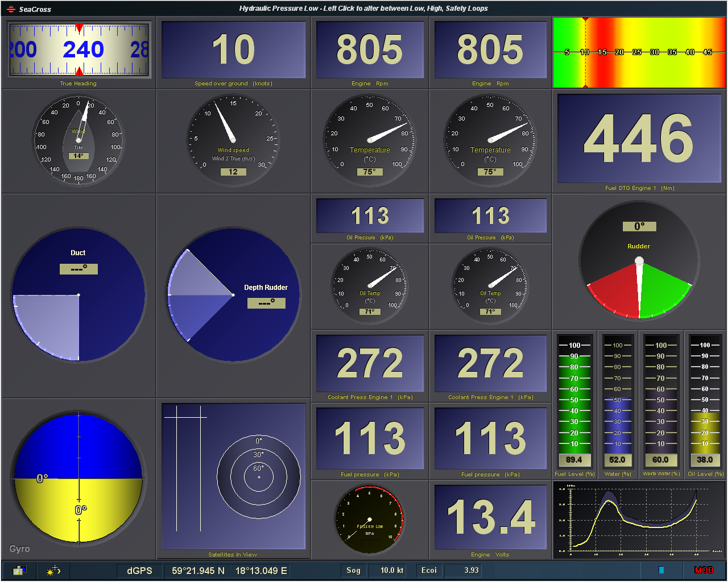Click the Speed over ground display showing 10
Image resolution: width=728 pixels, height=582 pixels.
point(234,50)
